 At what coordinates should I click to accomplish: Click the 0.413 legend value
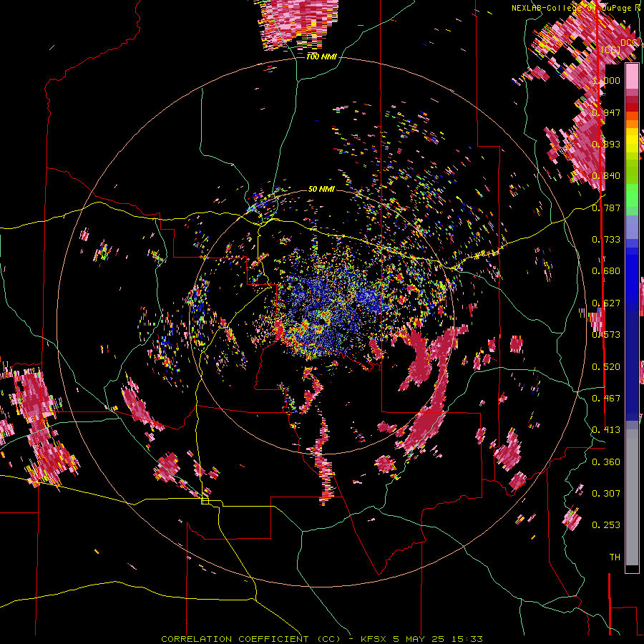click(x=606, y=429)
